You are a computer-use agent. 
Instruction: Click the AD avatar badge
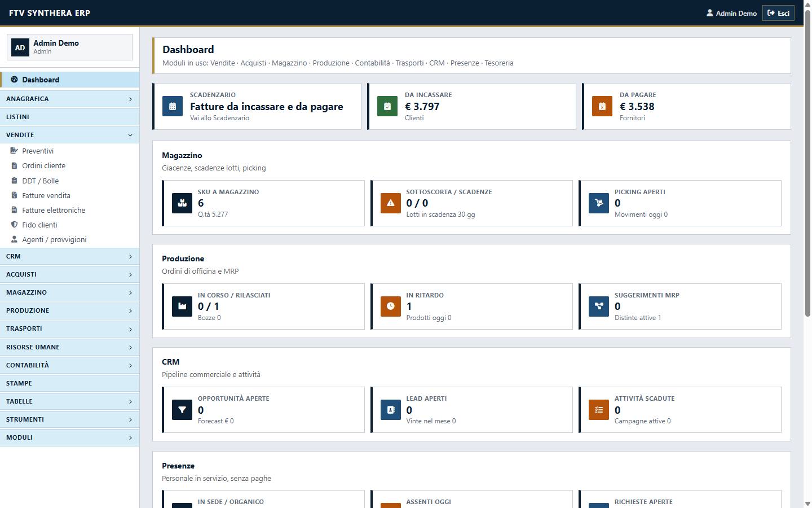point(20,47)
